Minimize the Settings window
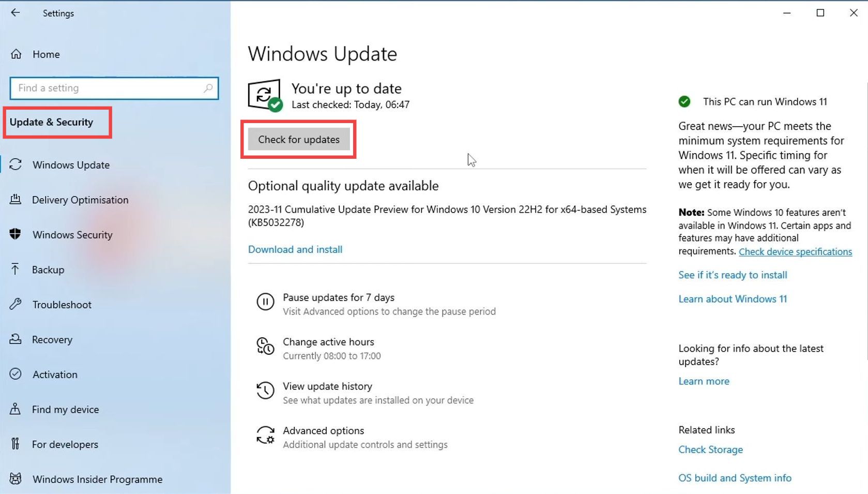The height and width of the screenshot is (494, 868). pyautogui.click(x=787, y=13)
